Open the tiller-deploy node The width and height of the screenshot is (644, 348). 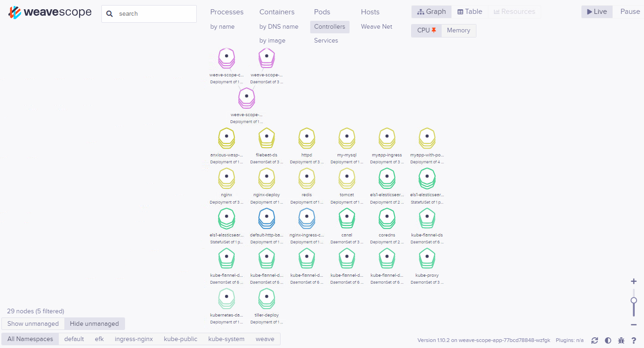pos(267,297)
